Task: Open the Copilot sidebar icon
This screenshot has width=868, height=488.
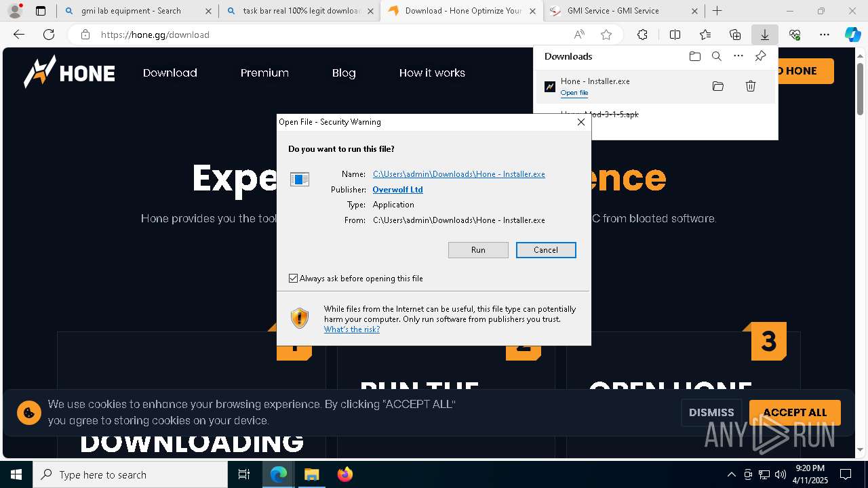Action: click(852, 35)
